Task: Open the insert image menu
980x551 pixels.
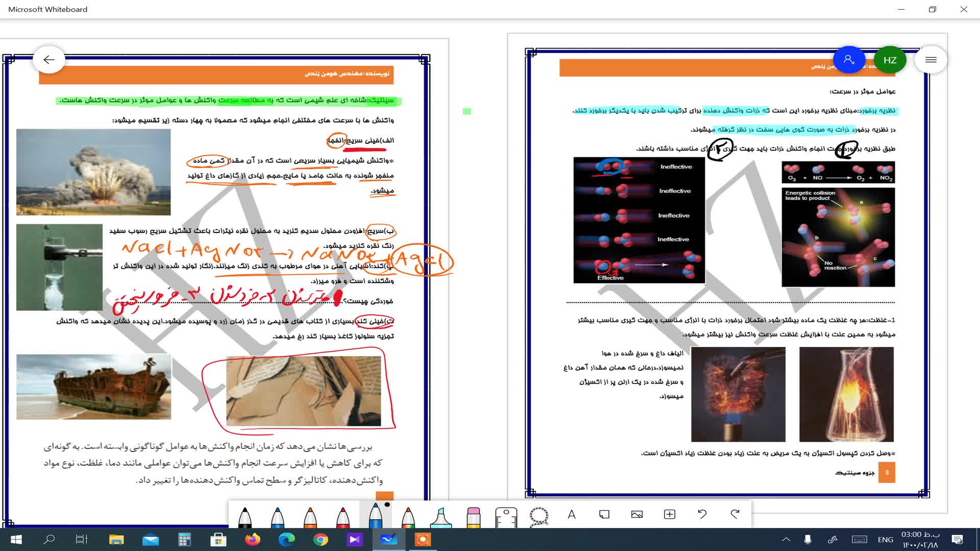Action: [x=637, y=514]
